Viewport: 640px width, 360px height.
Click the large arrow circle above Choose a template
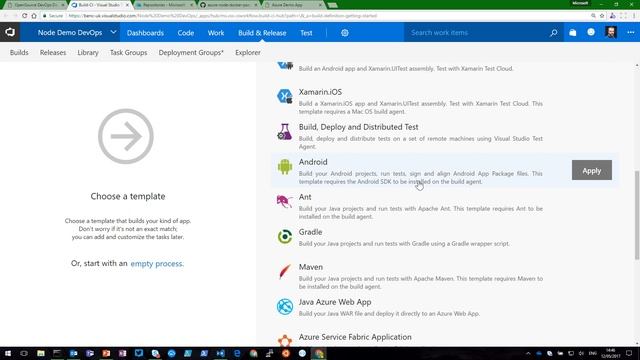pos(126,136)
